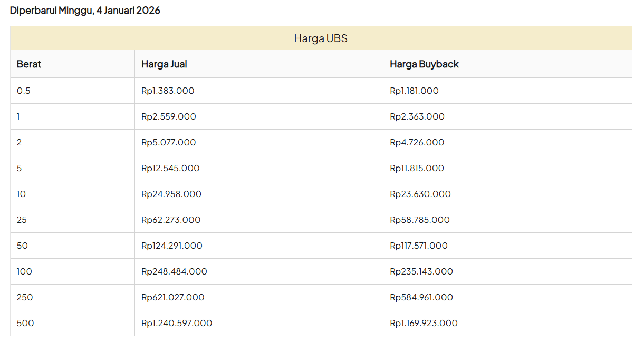Viewport: 644px width, 343px height.
Task: Open the Rp584.961.000 buyback price link
Action: point(421,297)
